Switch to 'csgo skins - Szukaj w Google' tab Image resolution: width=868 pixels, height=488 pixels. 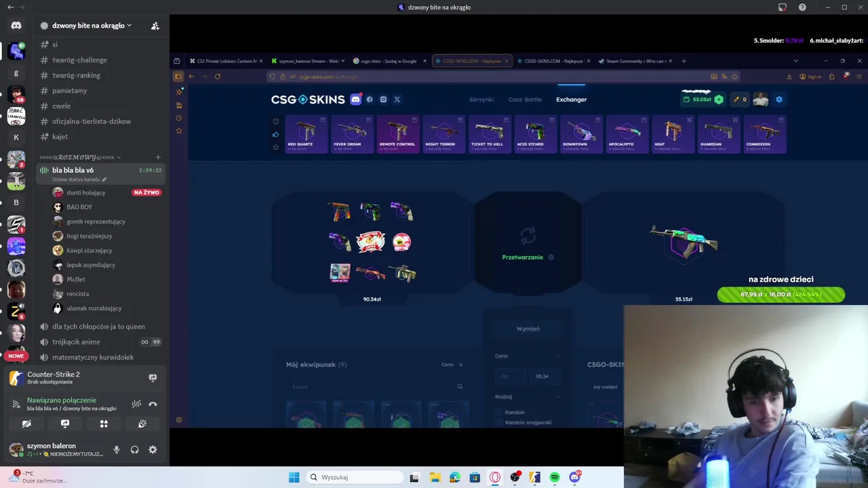[x=389, y=61]
